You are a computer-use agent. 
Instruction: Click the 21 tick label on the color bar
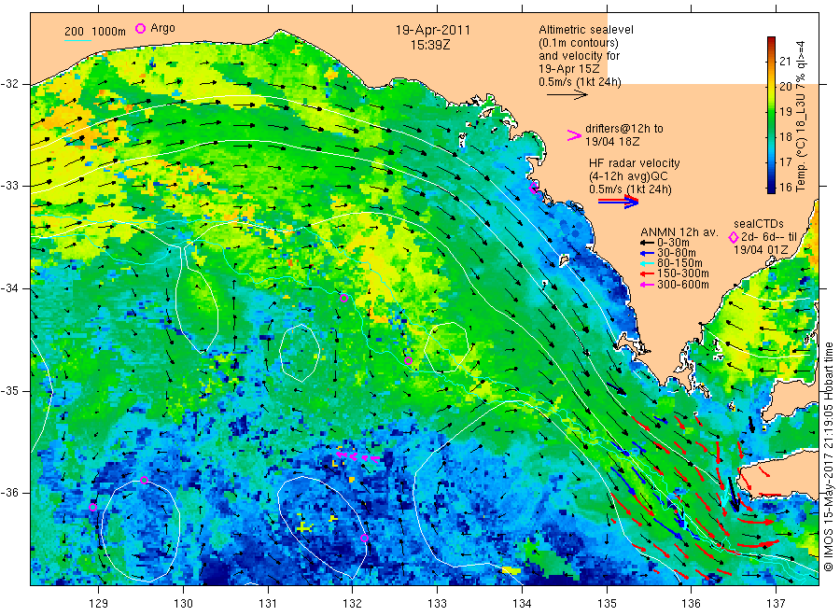point(785,61)
